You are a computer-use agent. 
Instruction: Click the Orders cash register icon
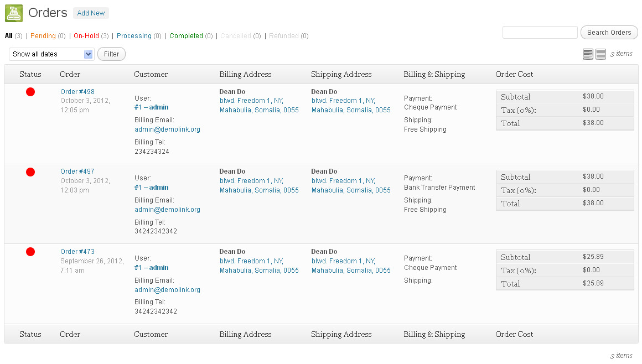tap(14, 13)
